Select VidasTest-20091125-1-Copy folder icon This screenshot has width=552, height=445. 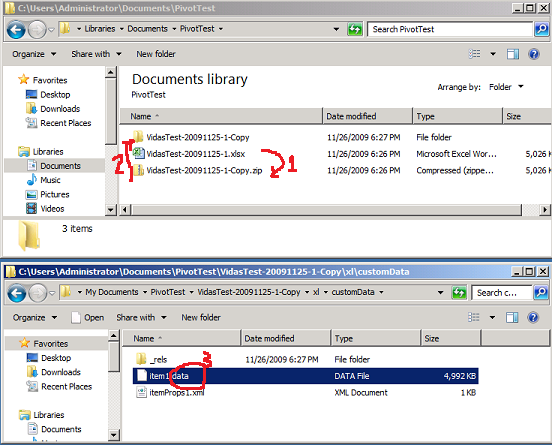pos(138,137)
